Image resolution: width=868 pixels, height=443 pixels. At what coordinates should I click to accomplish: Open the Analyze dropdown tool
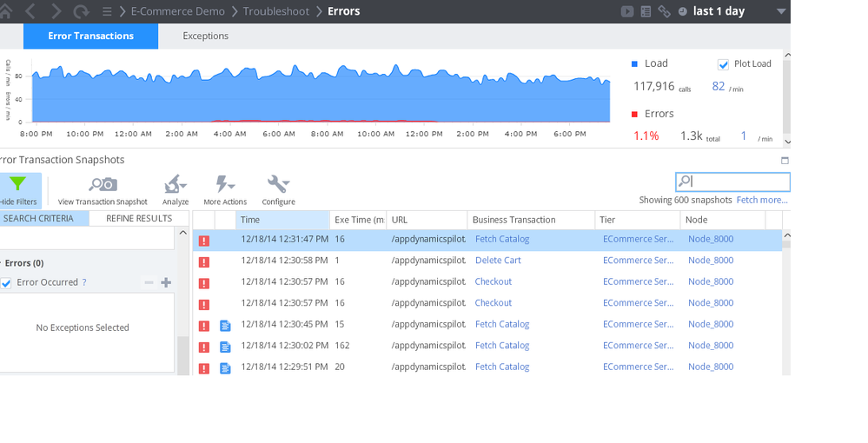pyautogui.click(x=176, y=190)
